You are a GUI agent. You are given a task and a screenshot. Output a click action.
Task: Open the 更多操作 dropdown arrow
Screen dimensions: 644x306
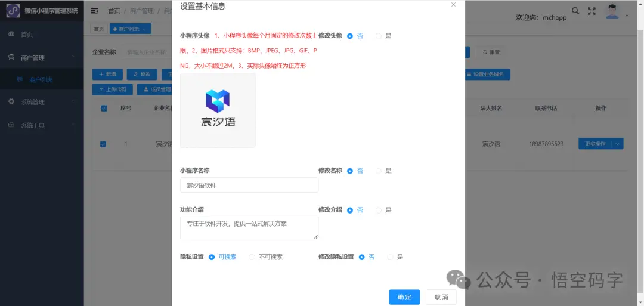pos(618,144)
